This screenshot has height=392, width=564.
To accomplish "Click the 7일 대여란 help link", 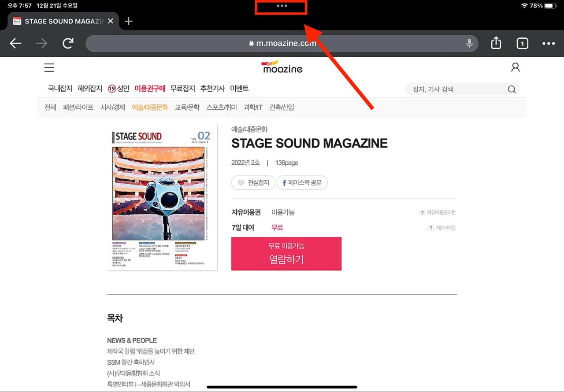I will (445, 228).
